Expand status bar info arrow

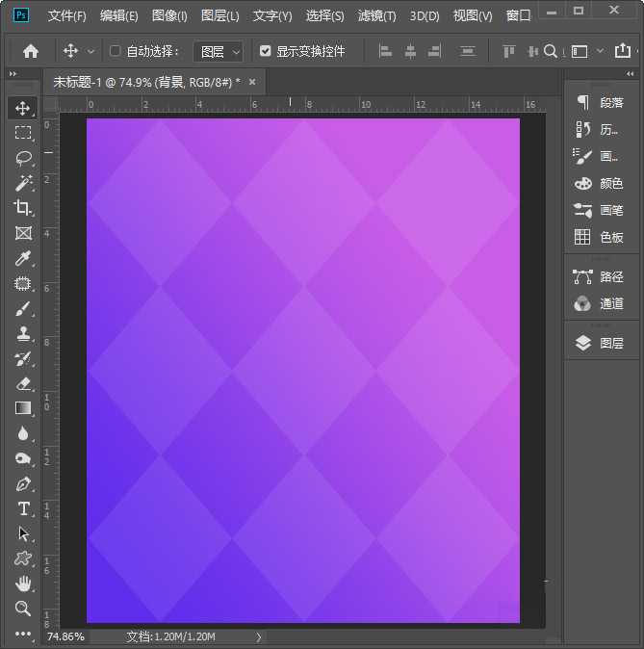258,636
